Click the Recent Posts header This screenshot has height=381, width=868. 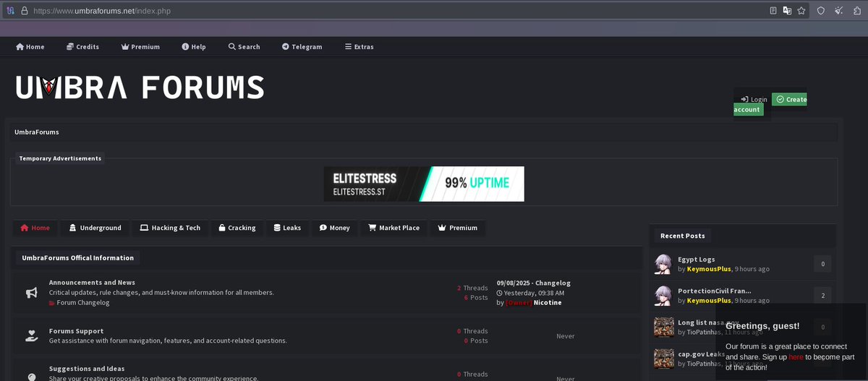click(683, 236)
